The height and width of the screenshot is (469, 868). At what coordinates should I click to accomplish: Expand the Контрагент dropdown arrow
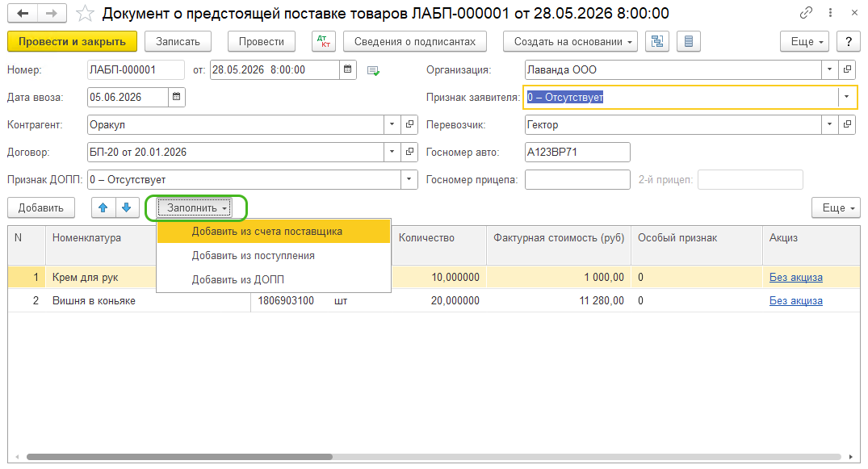pos(392,124)
